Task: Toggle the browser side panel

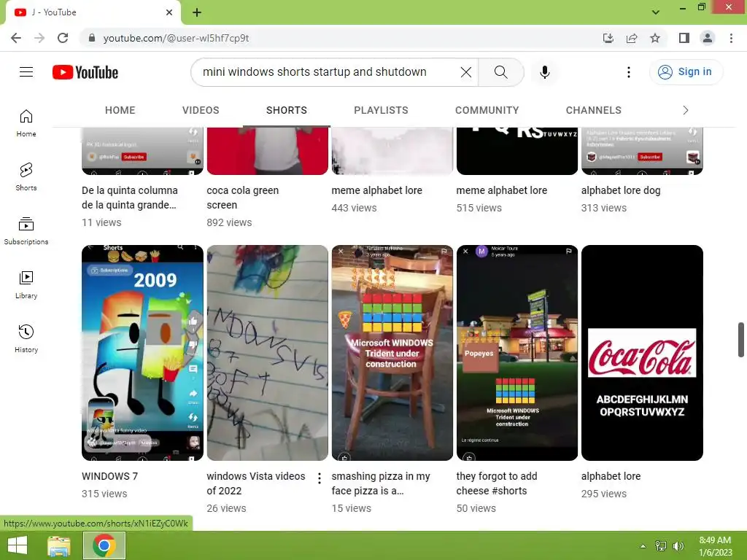Action: [684, 38]
